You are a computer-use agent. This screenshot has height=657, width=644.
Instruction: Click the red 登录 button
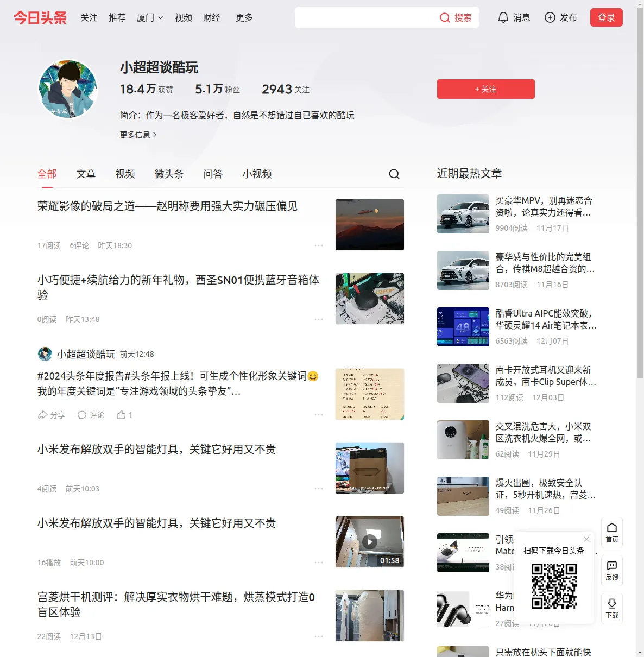click(x=607, y=17)
